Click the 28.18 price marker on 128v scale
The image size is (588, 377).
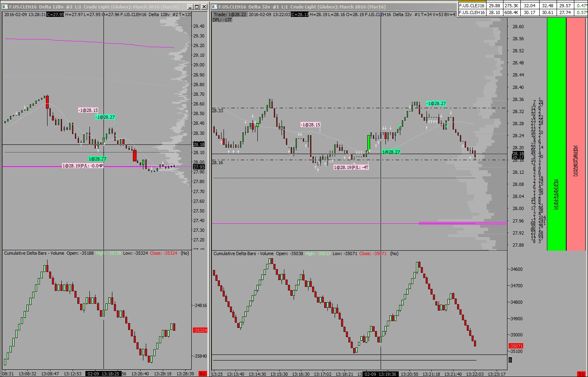[x=199, y=144]
